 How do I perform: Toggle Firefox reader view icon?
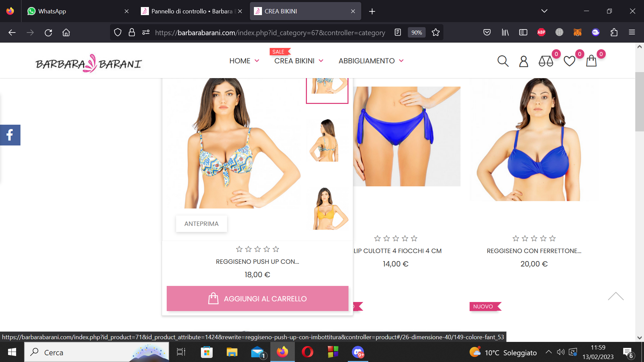point(398,33)
